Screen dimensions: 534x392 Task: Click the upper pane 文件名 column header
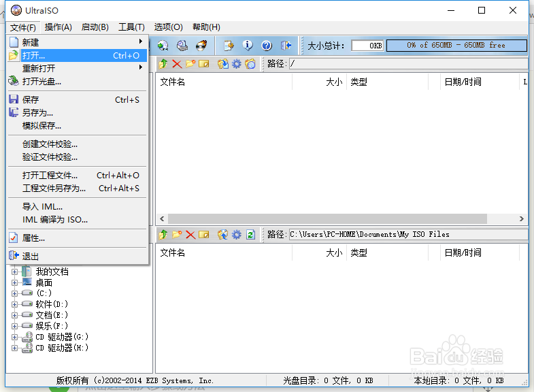pyautogui.click(x=224, y=82)
